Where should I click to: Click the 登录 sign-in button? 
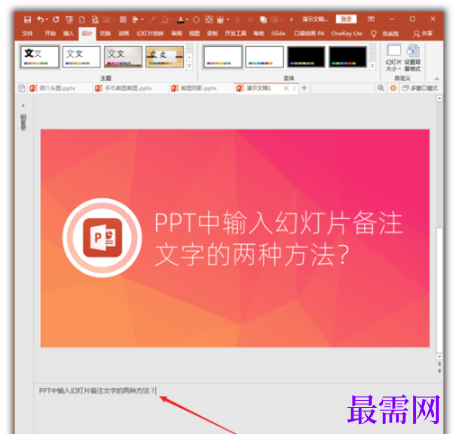[346, 19]
